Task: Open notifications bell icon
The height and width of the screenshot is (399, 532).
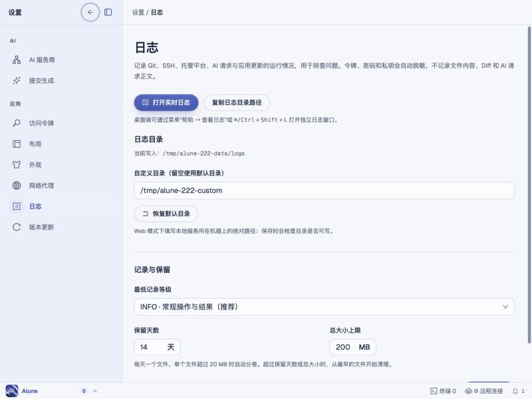Action: (x=515, y=391)
